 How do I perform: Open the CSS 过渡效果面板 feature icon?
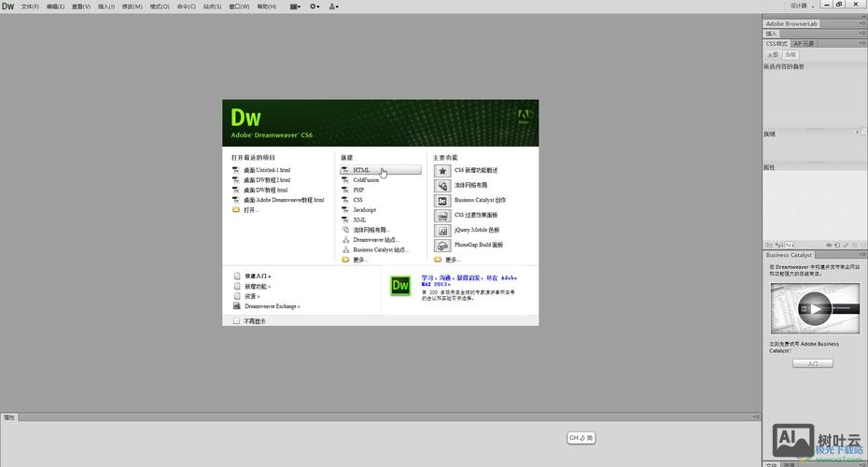[442, 216]
